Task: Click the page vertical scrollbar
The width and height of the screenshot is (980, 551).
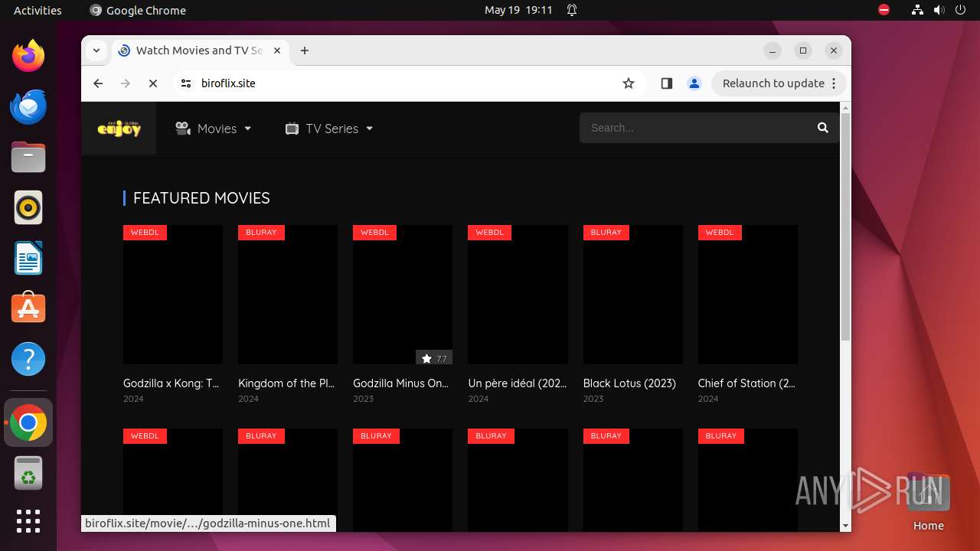Action: pos(845,226)
